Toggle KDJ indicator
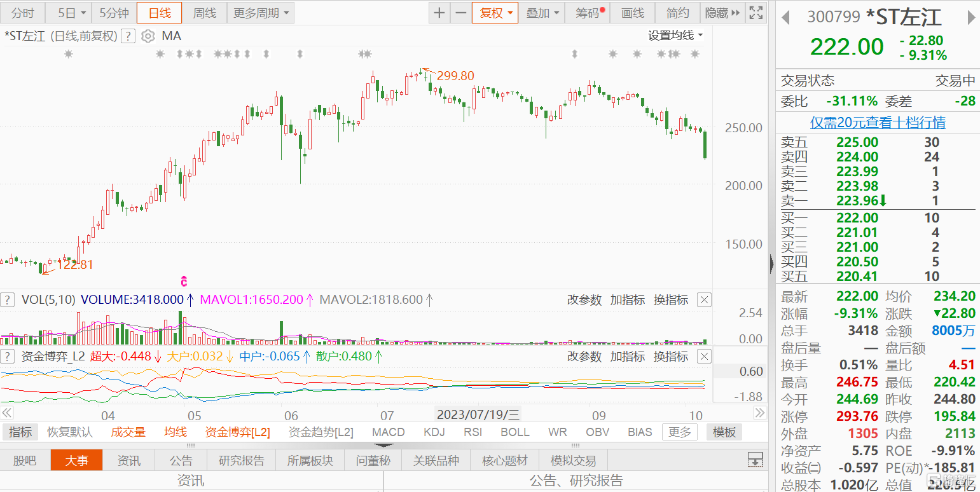This screenshot has height=492, width=980. point(434,432)
